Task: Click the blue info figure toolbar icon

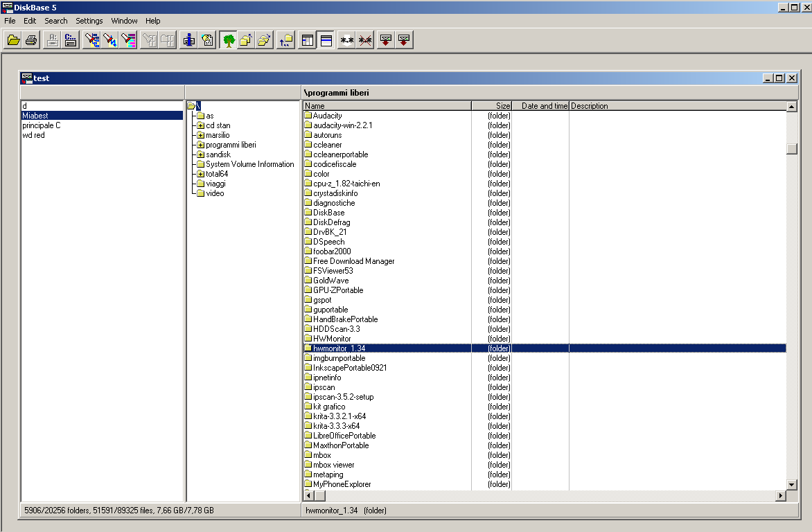Action: coord(189,40)
